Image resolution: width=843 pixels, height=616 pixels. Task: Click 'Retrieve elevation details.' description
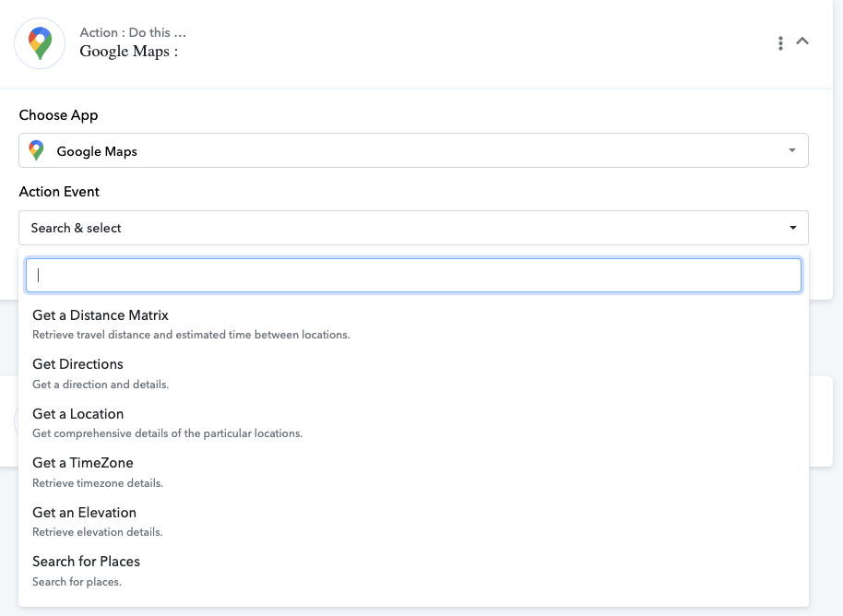coord(98,532)
